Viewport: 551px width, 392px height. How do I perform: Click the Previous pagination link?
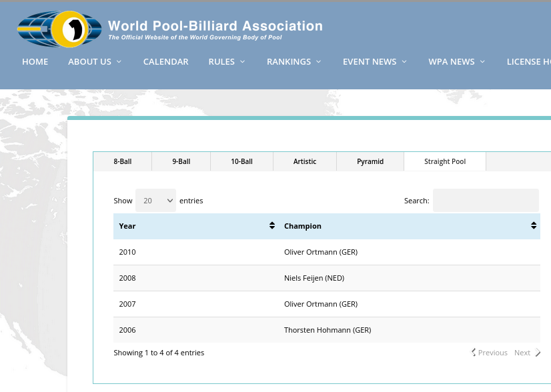[490, 353]
